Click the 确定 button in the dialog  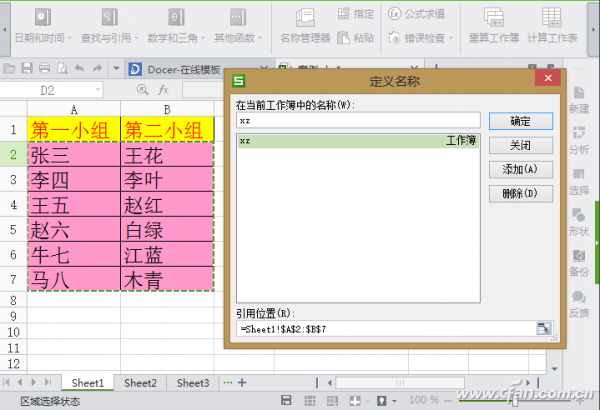521,121
